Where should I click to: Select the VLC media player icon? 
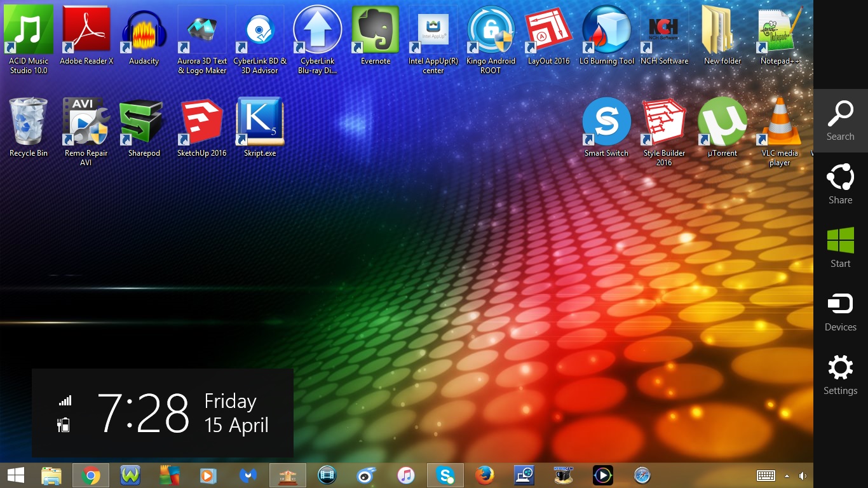780,132
